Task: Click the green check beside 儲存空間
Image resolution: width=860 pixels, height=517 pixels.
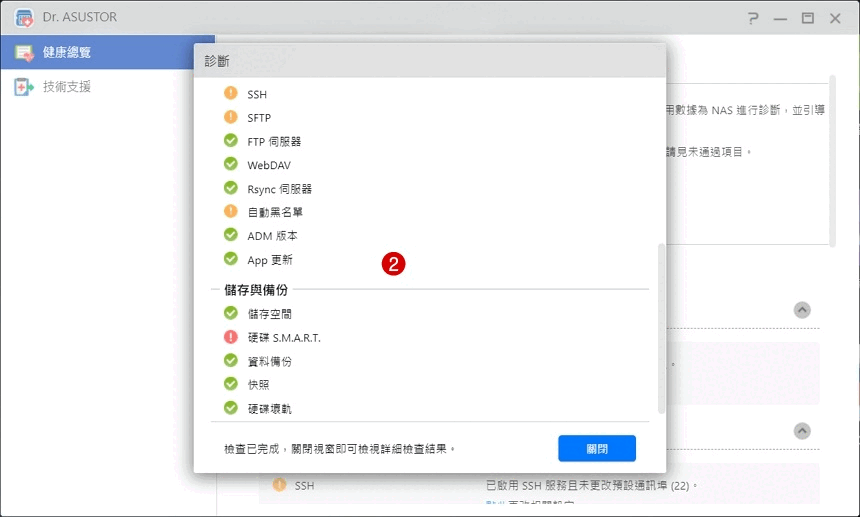Action: point(231,313)
